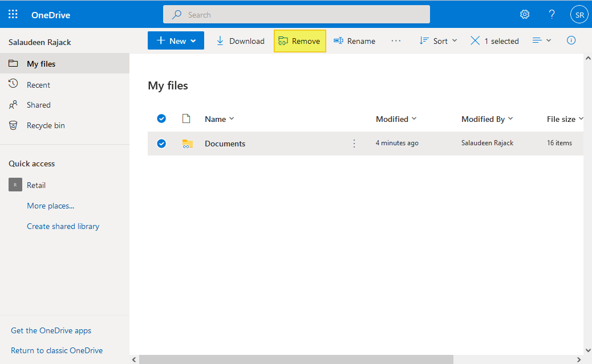
Task: Select the Remove tool for Documents
Action: point(299,40)
